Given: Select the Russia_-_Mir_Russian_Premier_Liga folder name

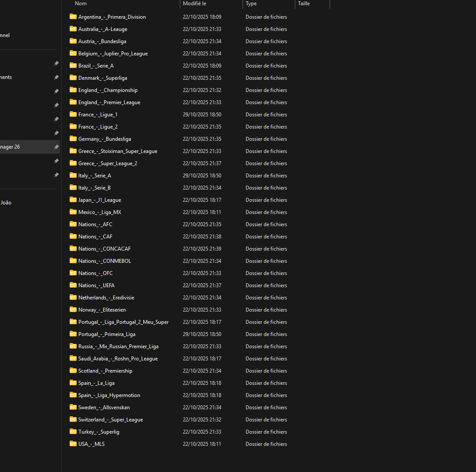Looking at the screenshot, I should (118, 346).
